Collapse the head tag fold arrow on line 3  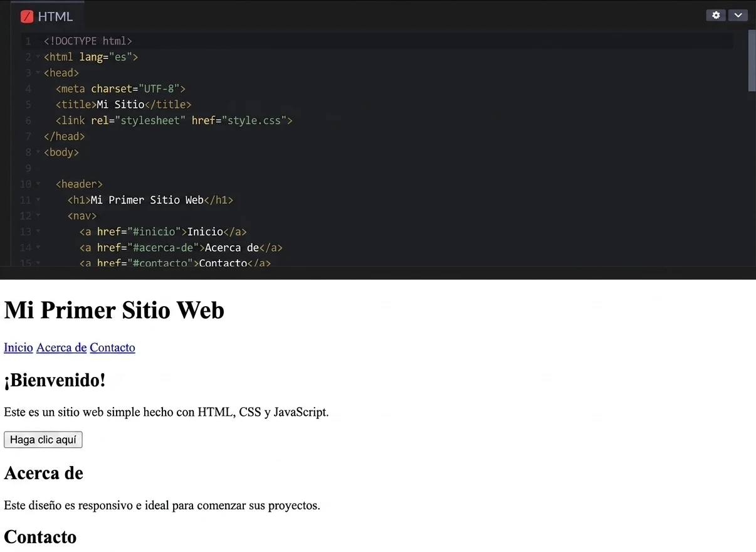(x=38, y=73)
